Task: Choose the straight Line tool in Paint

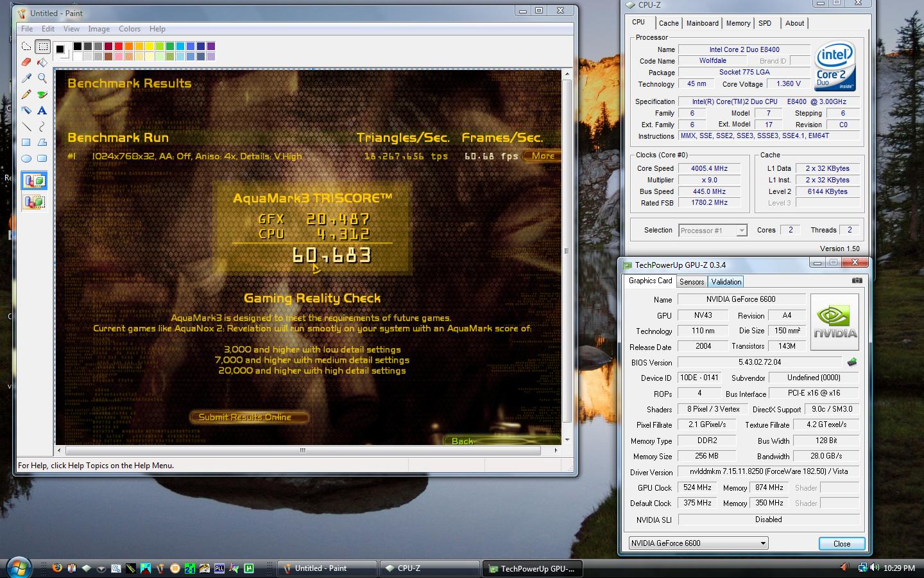Action: [26, 127]
